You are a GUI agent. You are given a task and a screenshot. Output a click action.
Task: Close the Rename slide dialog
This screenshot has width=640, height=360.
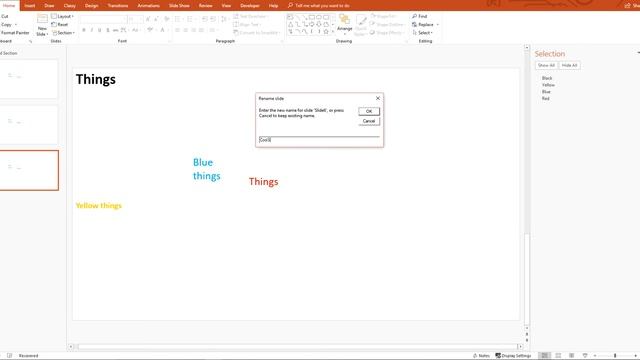pyautogui.click(x=378, y=98)
